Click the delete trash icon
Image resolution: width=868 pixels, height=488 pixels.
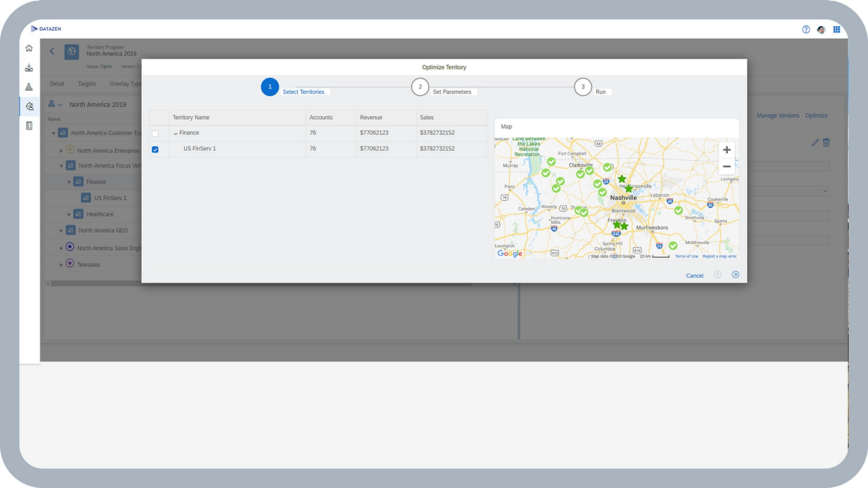826,142
